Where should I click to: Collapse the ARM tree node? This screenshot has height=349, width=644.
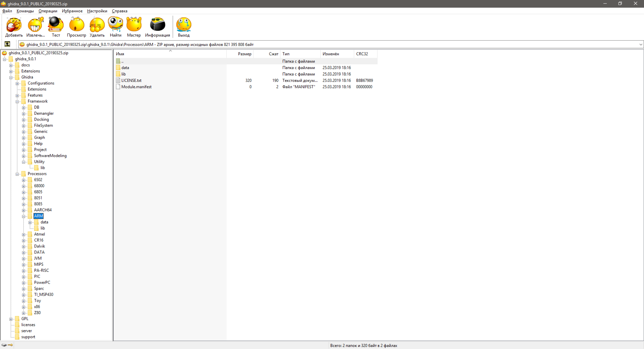click(x=24, y=216)
